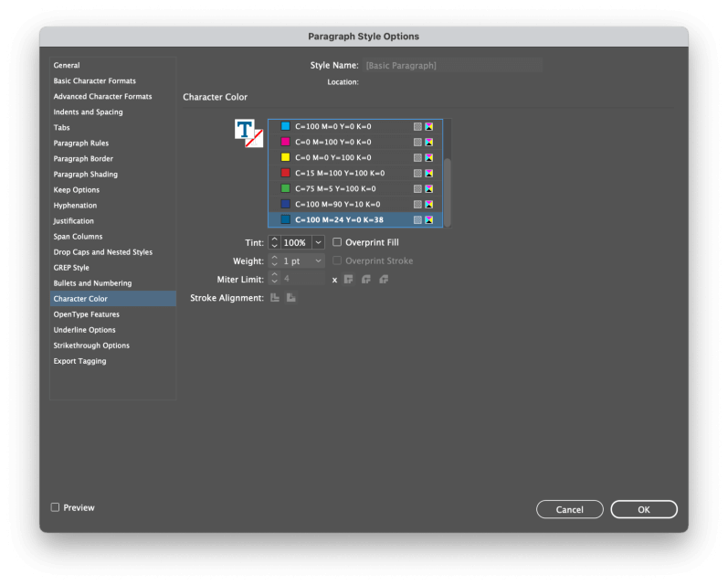The width and height of the screenshot is (728, 585).
Task: Check the Overprint Stroke option
Action: click(337, 261)
